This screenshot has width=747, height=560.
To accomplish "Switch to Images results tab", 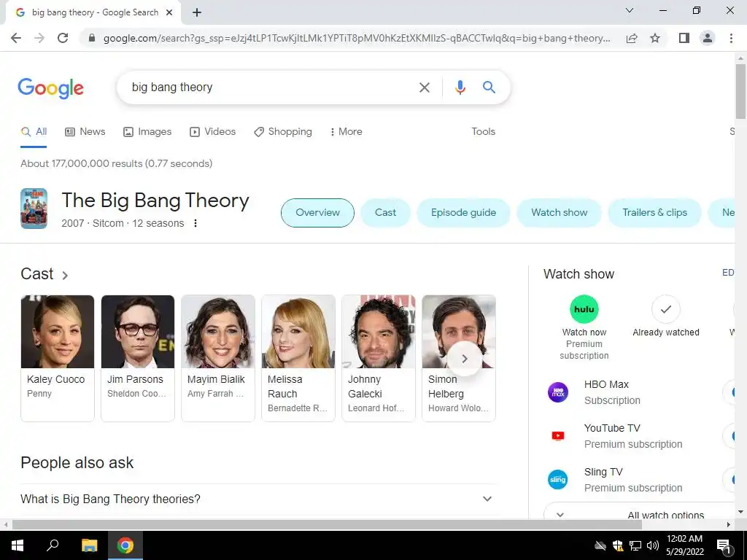I will [147, 132].
